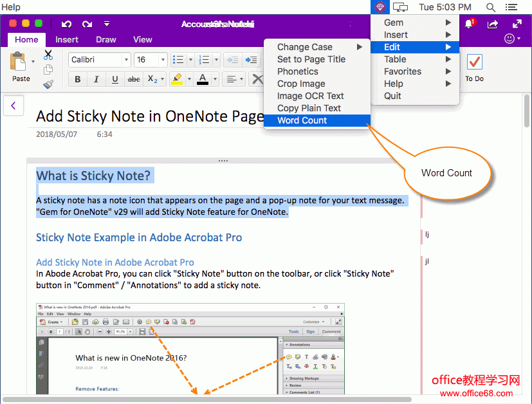The height and width of the screenshot is (404, 532).
Task: Apply a numbered list
Action: (204, 60)
